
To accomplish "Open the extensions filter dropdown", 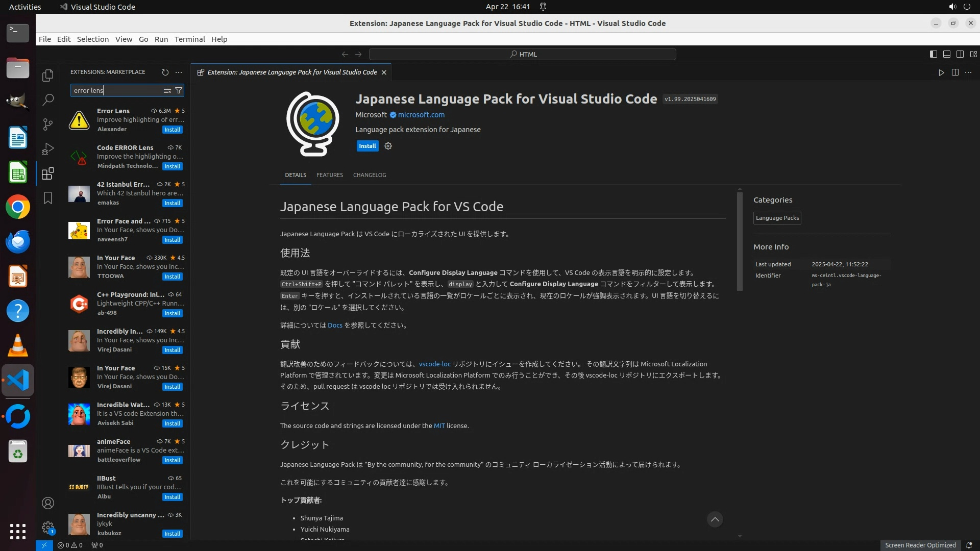I will 179,90.
